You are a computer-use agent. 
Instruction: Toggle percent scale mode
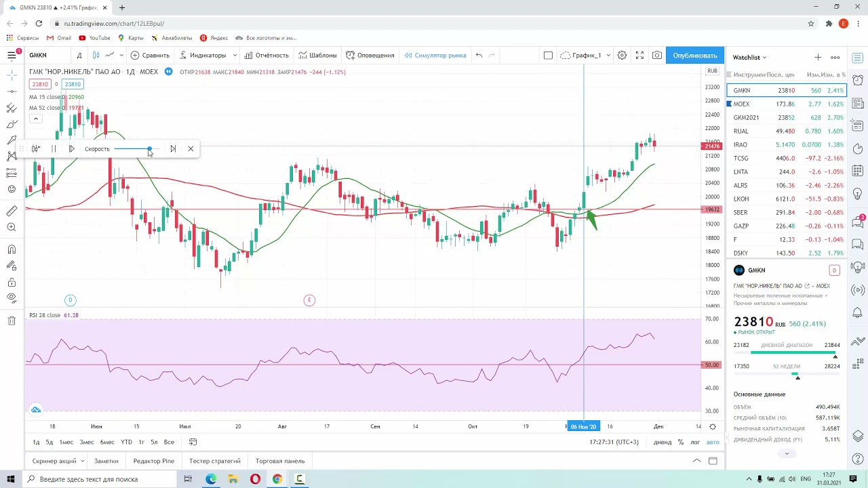click(680, 442)
